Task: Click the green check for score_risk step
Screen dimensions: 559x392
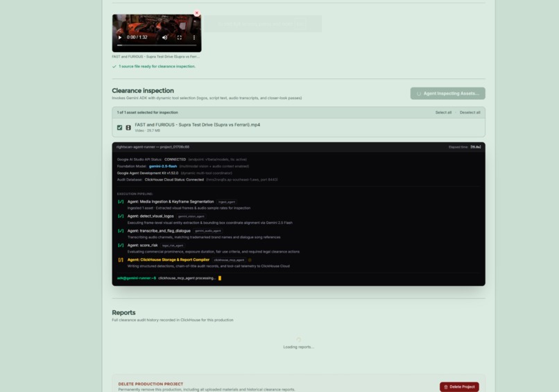Action: tap(121, 246)
